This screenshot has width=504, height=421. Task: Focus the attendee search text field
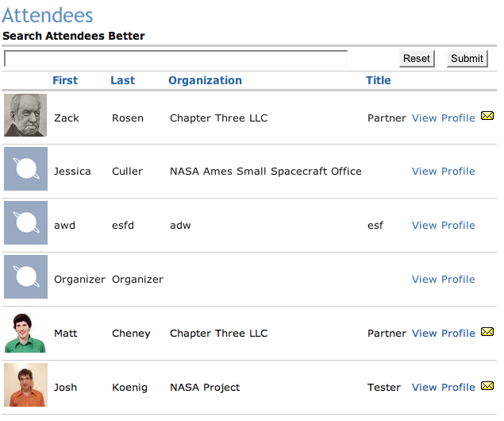tap(175, 59)
